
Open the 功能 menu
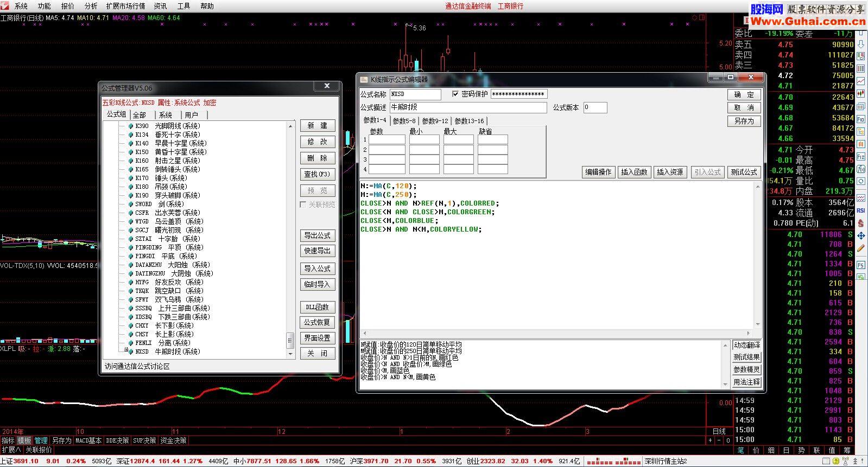[44, 6]
